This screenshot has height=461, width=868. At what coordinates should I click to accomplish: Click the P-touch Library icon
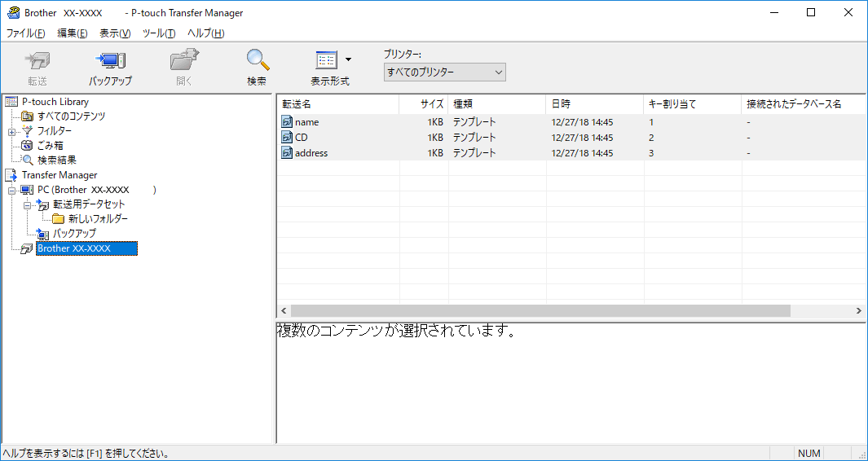pyautogui.click(x=11, y=102)
